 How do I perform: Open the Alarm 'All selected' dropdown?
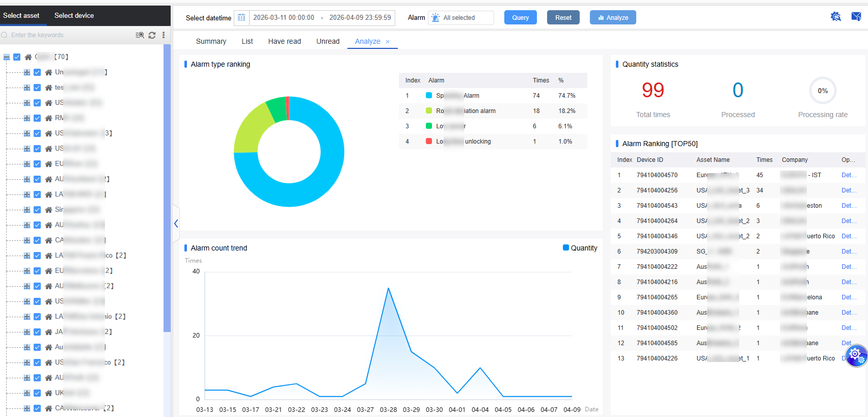coord(461,18)
